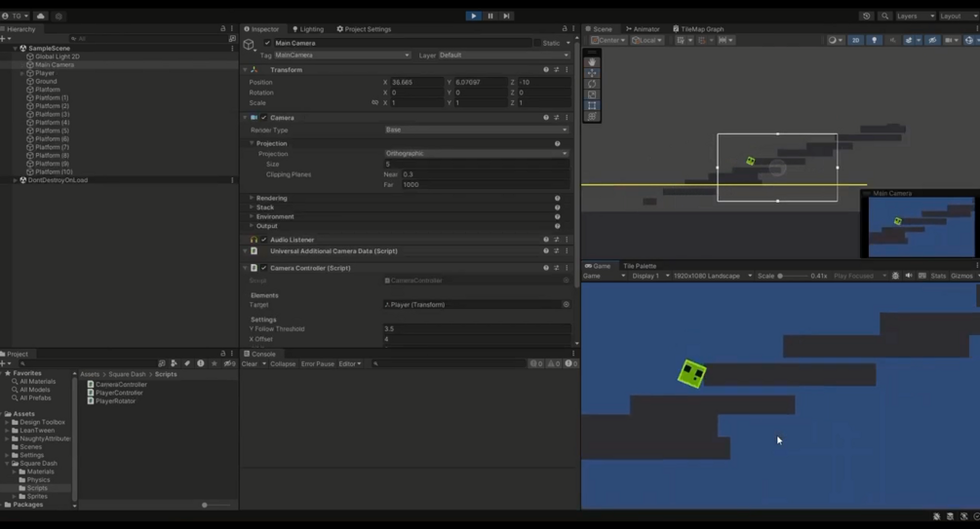Switch to the Tile Palette tab

(640, 265)
